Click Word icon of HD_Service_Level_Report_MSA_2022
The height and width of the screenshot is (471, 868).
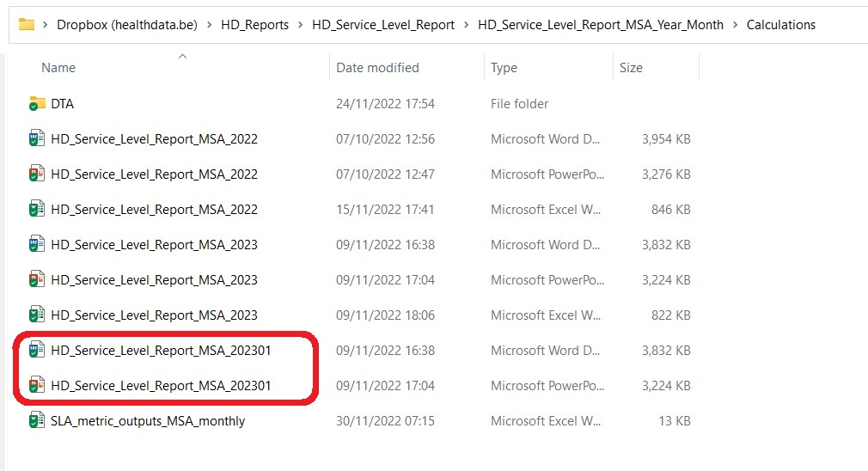[37, 138]
